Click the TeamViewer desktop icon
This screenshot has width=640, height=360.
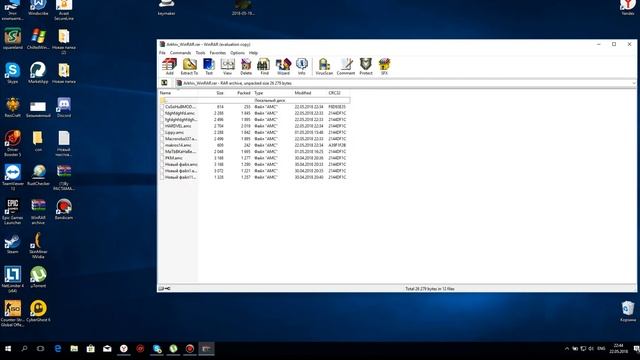pyautogui.click(x=13, y=177)
